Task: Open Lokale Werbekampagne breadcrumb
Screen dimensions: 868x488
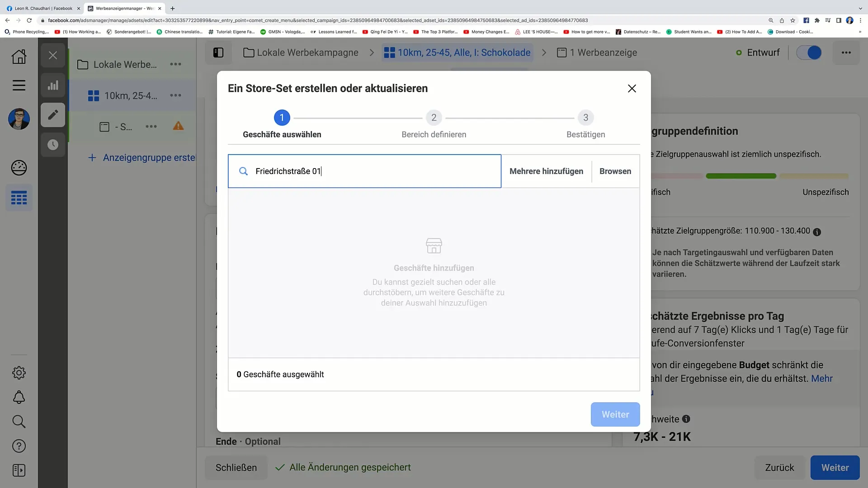Action: pos(301,53)
